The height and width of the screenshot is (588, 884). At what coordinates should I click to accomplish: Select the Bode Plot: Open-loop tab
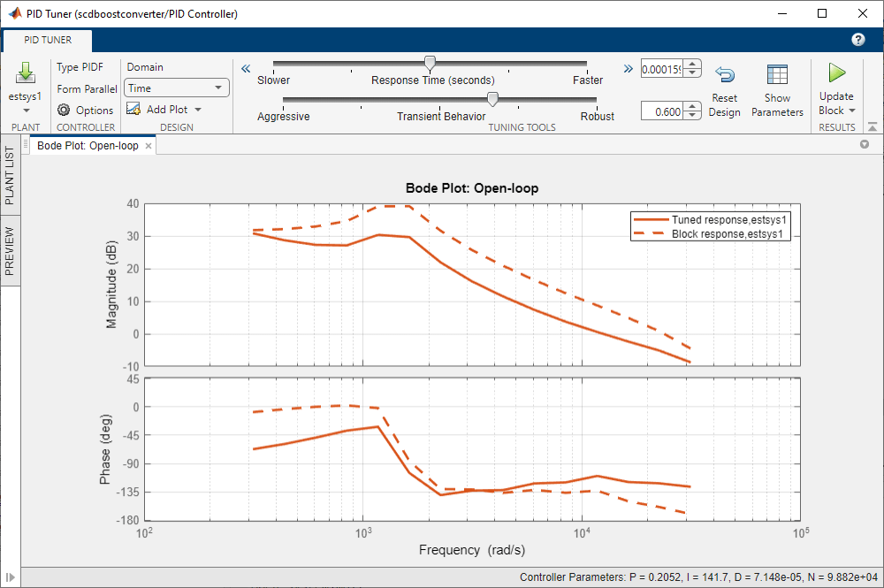(88, 145)
